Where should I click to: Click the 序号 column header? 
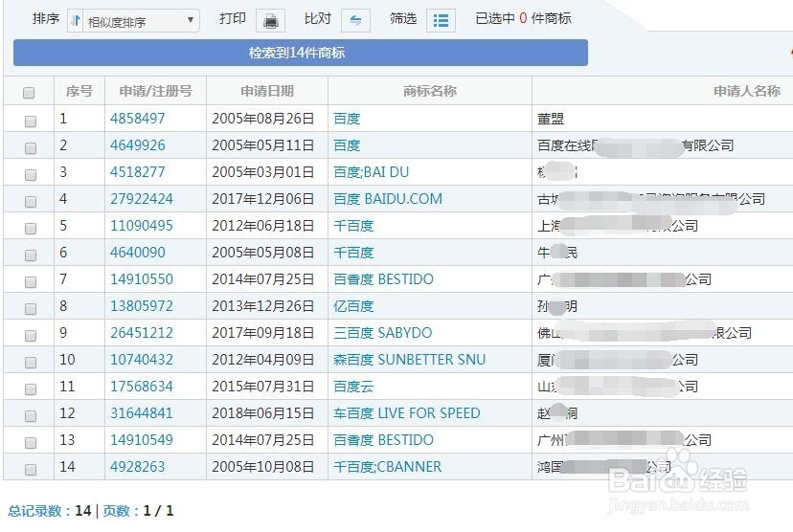point(79,91)
